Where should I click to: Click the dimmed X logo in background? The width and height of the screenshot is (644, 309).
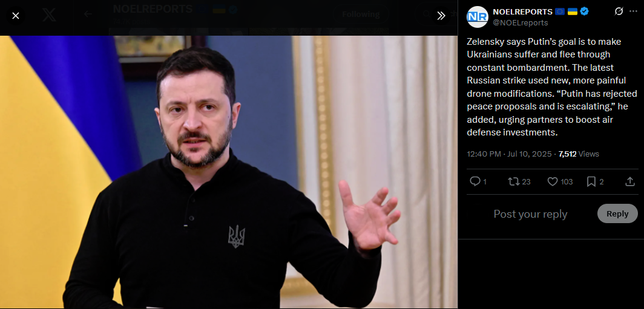49,15
